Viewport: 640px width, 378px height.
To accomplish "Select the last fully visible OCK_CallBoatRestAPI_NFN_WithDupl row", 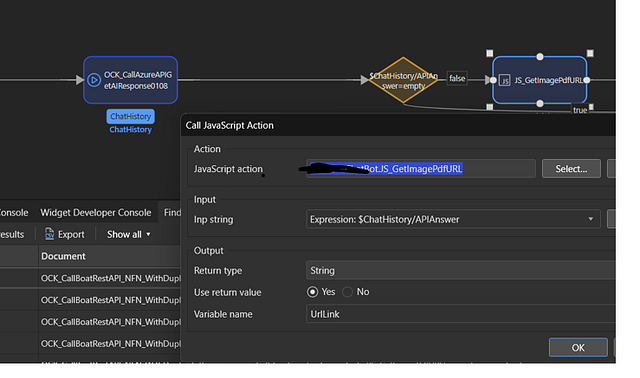I will click(x=111, y=344).
